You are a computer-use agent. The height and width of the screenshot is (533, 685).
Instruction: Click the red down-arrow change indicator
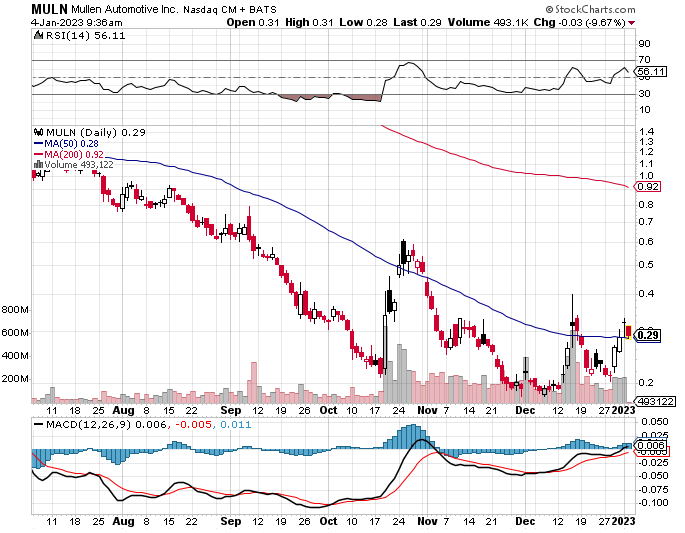(x=632, y=23)
